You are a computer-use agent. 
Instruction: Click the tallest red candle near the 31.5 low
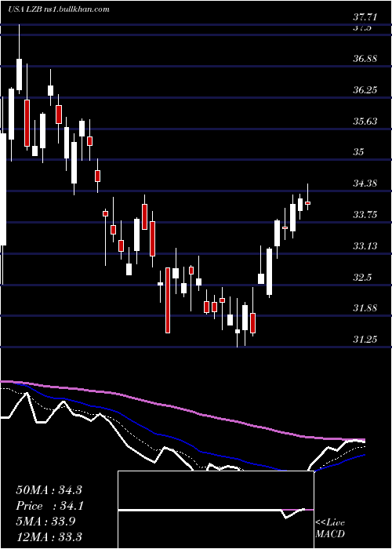click(168, 300)
